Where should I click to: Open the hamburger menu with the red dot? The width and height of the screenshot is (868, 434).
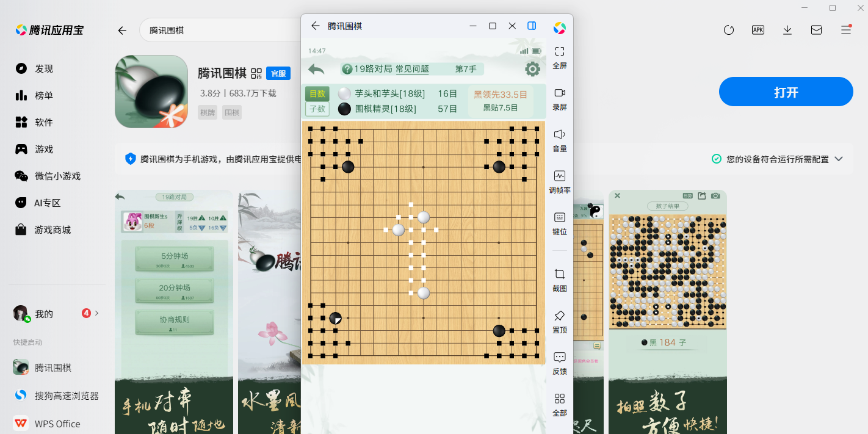point(846,30)
